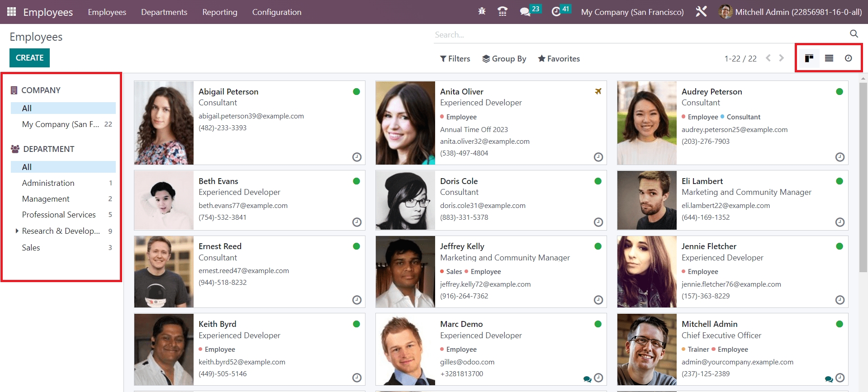This screenshot has height=392, width=868.
Task: Switch to Activity view
Action: pos(848,58)
